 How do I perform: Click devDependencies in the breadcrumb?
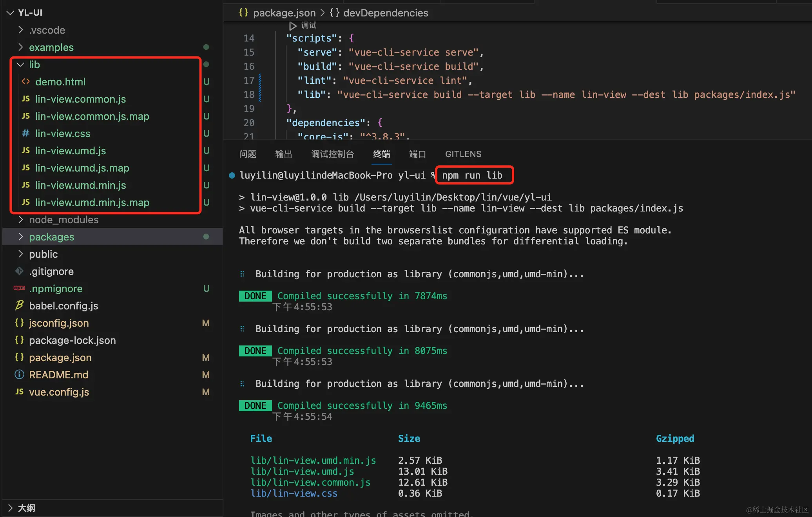coord(385,13)
